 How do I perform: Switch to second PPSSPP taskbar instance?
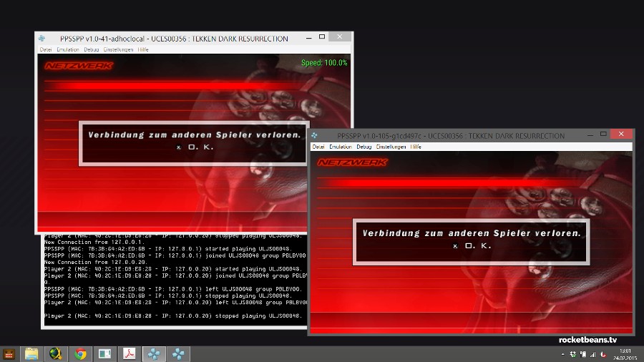[177, 353]
